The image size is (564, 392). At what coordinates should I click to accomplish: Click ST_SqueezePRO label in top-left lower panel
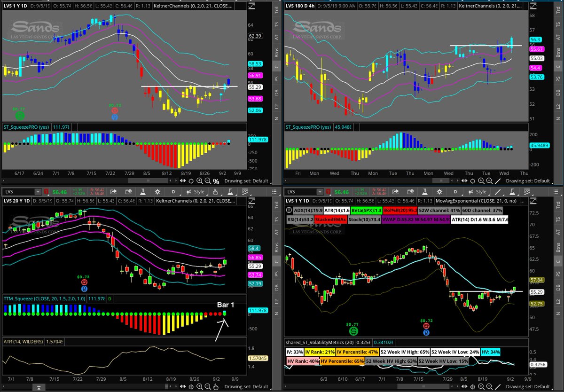[x=27, y=127]
